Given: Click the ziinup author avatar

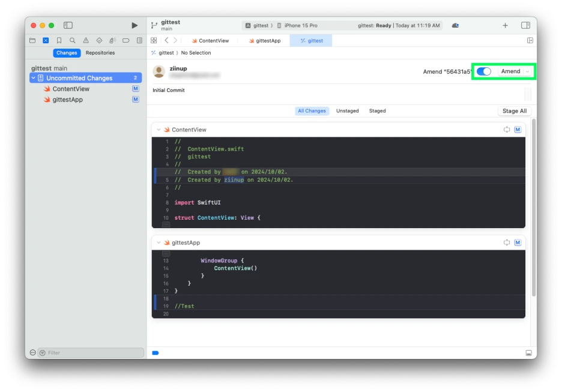Looking at the screenshot, I should click(159, 71).
